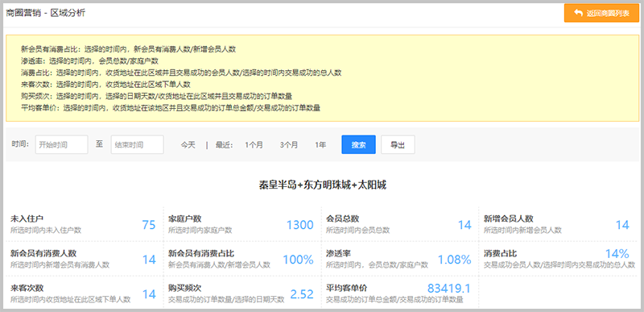Image resolution: width=644 pixels, height=312 pixels.
Task: Click the page title 商圈营销 - 区域分析
Action: [46, 13]
